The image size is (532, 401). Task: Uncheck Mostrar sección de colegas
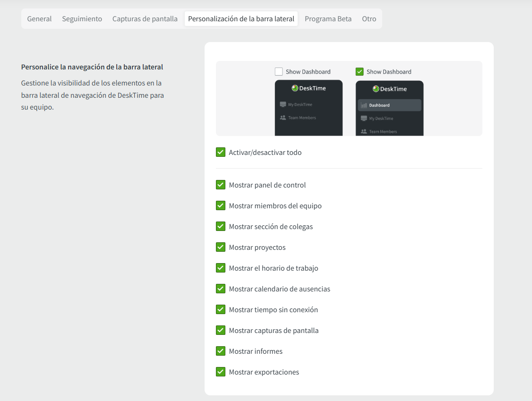[x=221, y=226]
